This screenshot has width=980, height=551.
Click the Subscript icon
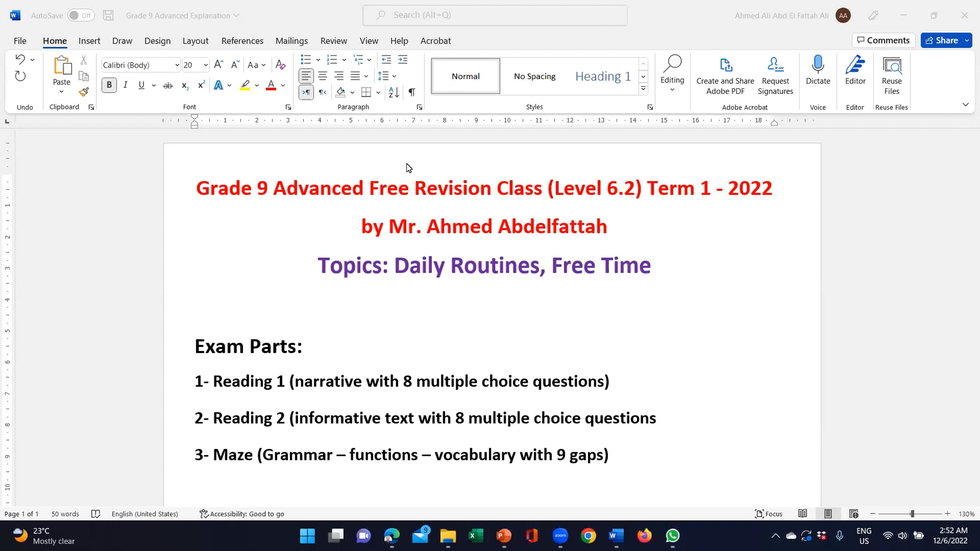[185, 85]
